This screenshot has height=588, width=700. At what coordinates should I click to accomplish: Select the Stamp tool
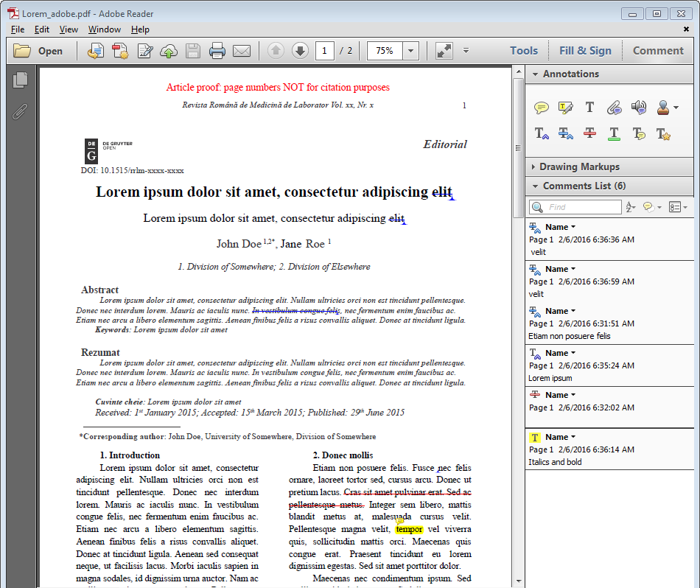[663, 108]
